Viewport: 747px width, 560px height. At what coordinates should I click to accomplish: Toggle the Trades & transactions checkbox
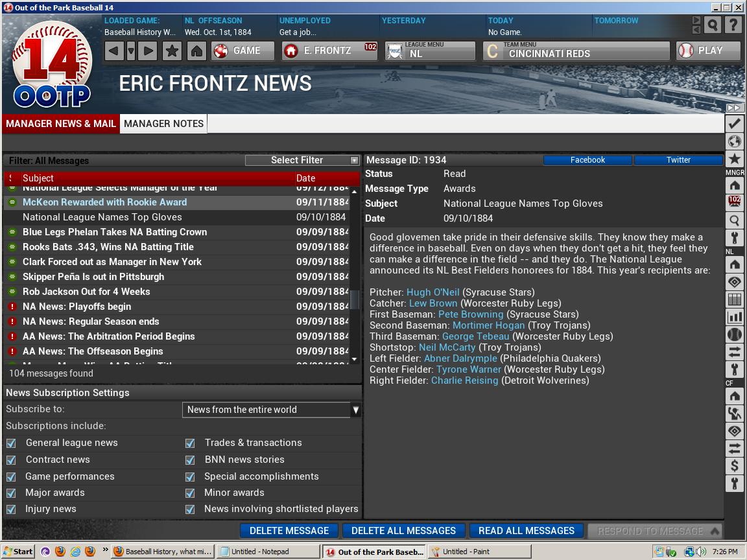[x=190, y=443]
